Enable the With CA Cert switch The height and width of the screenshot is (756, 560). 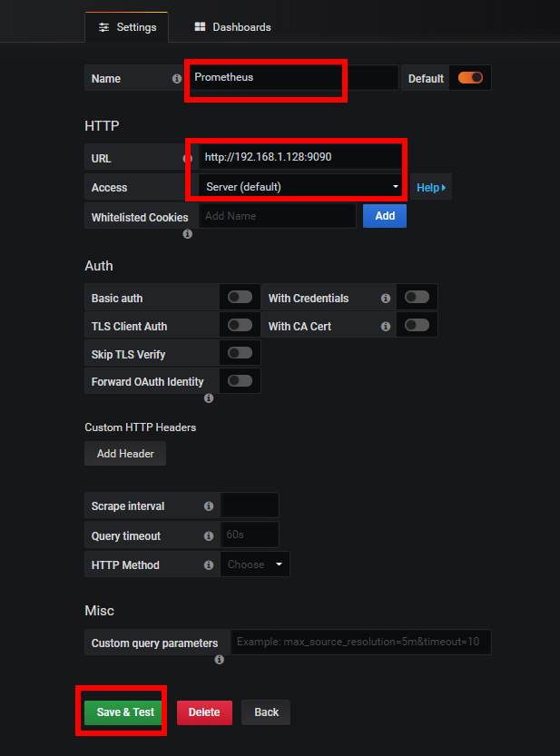[x=418, y=325]
